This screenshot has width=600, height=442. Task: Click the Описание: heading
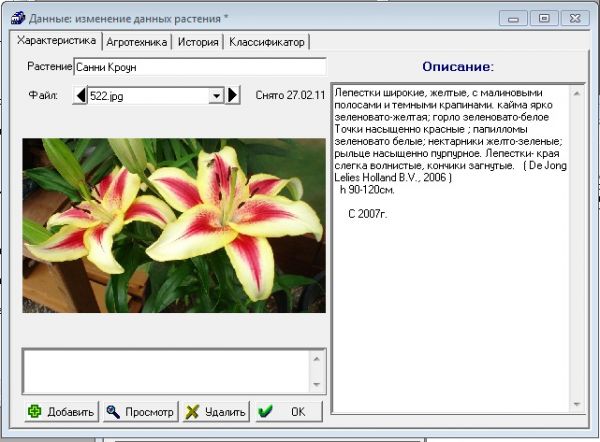click(458, 67)
